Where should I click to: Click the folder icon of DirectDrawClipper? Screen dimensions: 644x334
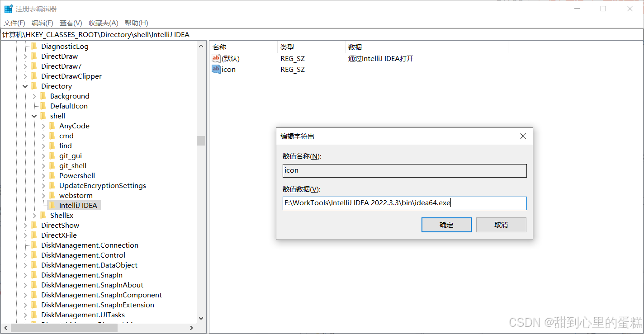coord(34,76)
